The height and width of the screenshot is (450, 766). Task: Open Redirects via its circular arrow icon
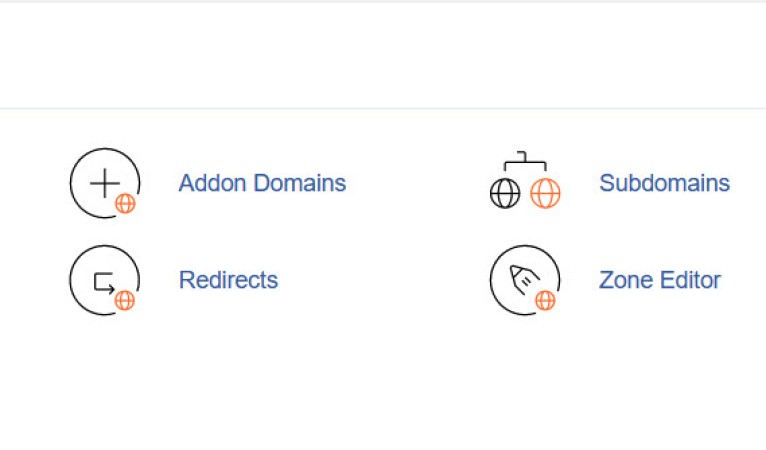[105, 280]
